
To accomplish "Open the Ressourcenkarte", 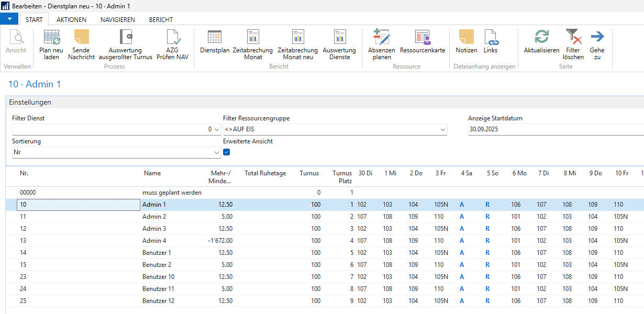I will click(x=422, y=38).
